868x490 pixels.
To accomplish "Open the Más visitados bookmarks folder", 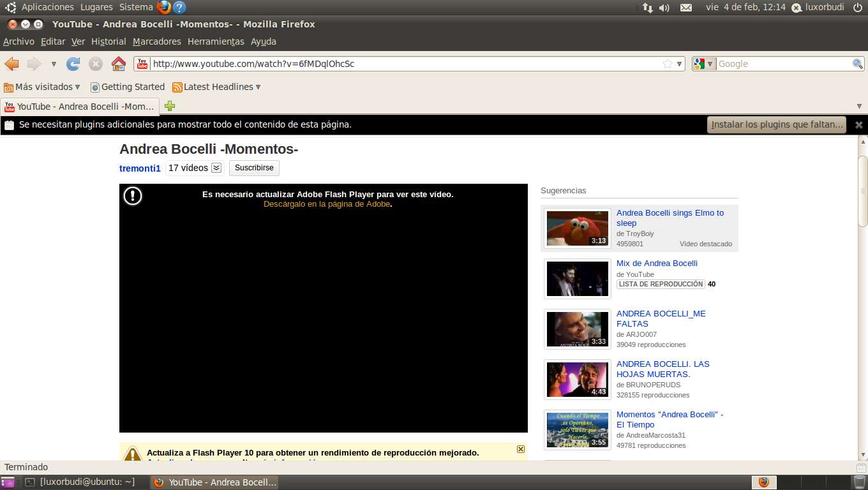I will tap(42, 87).
